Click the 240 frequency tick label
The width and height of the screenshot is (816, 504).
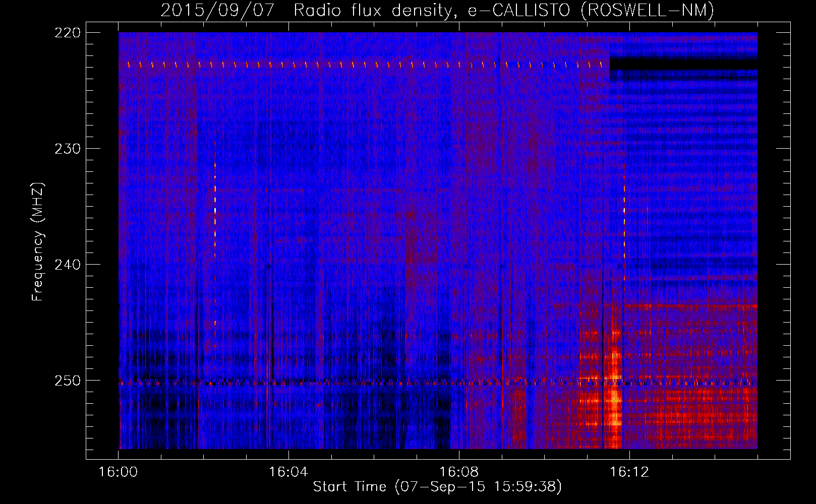click(x=68, y=265)
